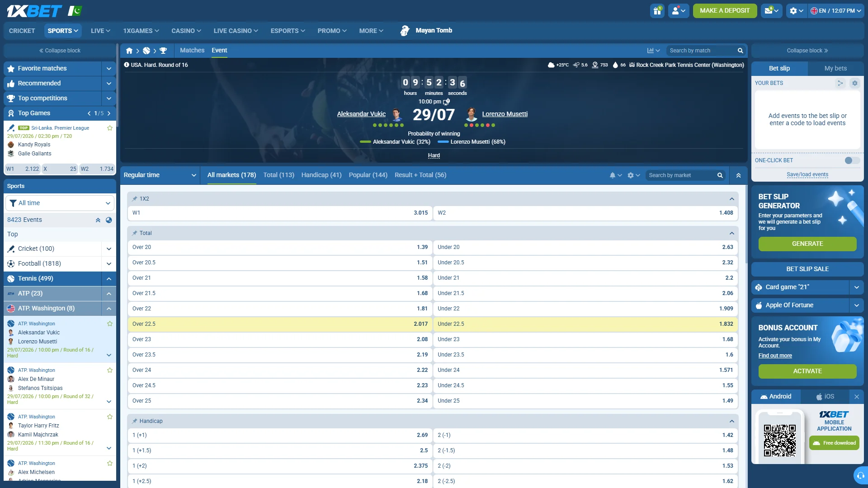Open the statistics chart icon dropdown
This screenshot has height=488, width=868.
pyautogui.click(x=653, y=51)
